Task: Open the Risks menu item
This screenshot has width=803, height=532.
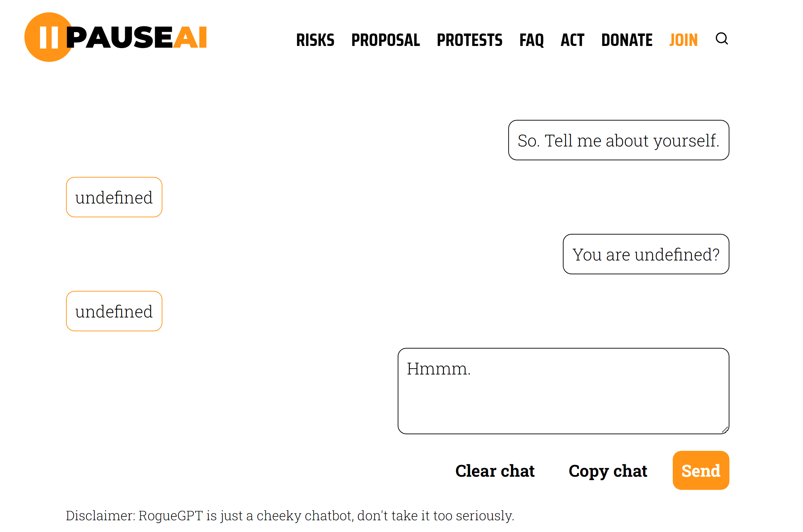Action: tap(315, 40)
